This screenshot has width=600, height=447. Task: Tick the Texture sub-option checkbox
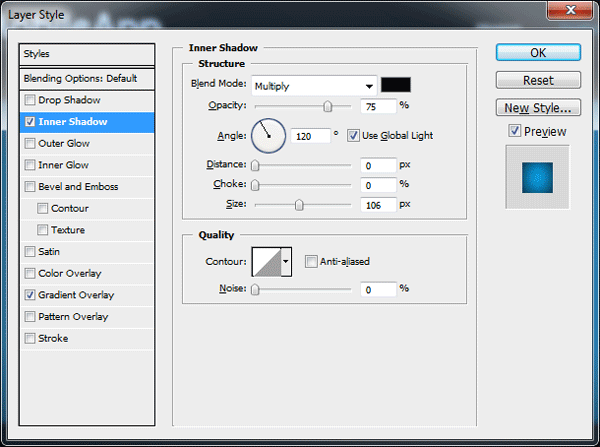(x=42, y=230)
